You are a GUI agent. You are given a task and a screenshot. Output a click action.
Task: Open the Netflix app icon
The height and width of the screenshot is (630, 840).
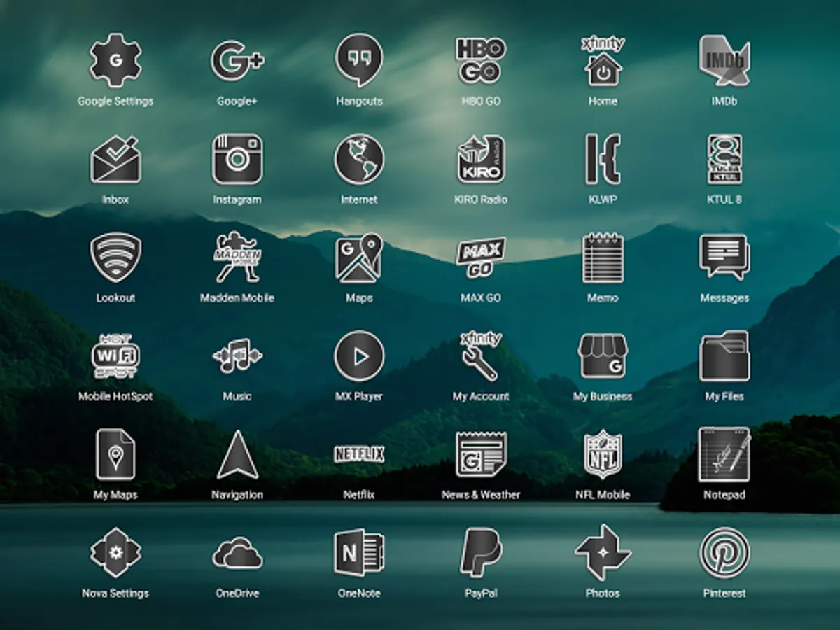click(359, 455)
